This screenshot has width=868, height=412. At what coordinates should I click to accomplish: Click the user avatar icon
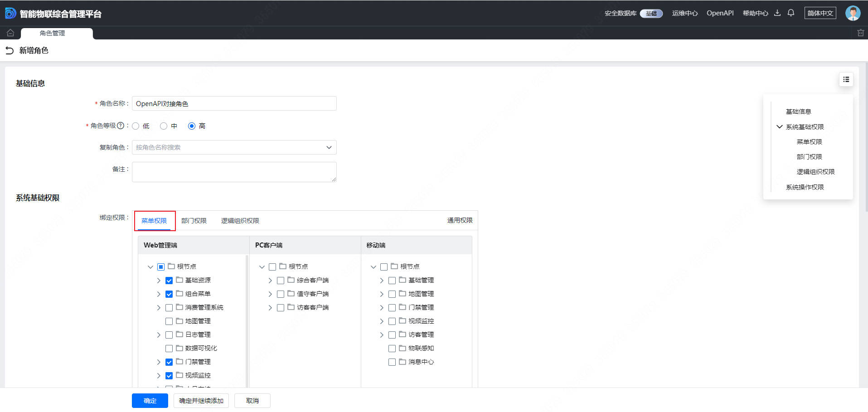point(853,13)
